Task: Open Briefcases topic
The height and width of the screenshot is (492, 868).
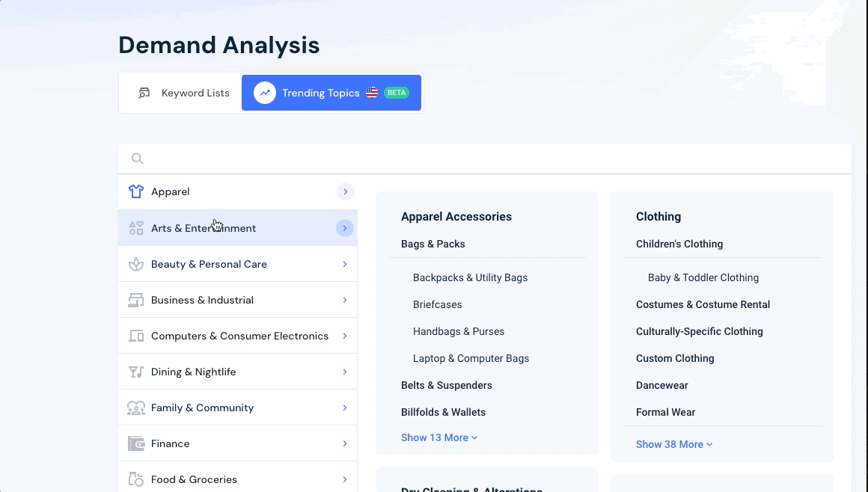Action: coord(437,304)
